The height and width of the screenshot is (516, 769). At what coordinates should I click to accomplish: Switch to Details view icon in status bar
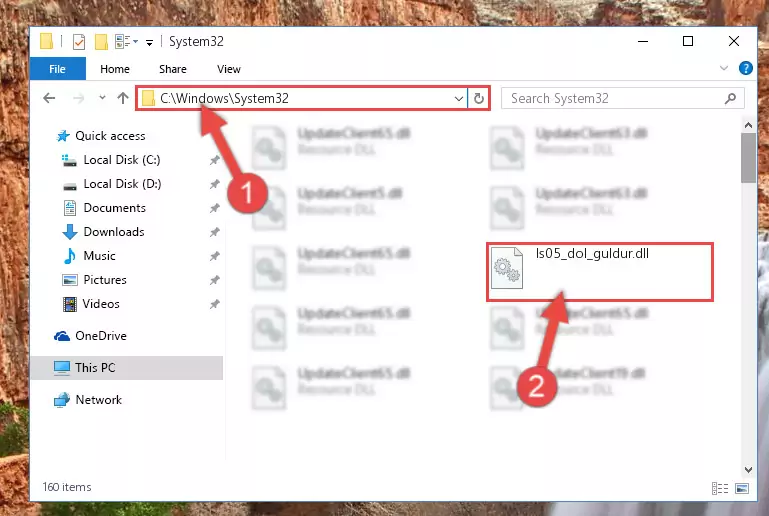click(720, 489)
